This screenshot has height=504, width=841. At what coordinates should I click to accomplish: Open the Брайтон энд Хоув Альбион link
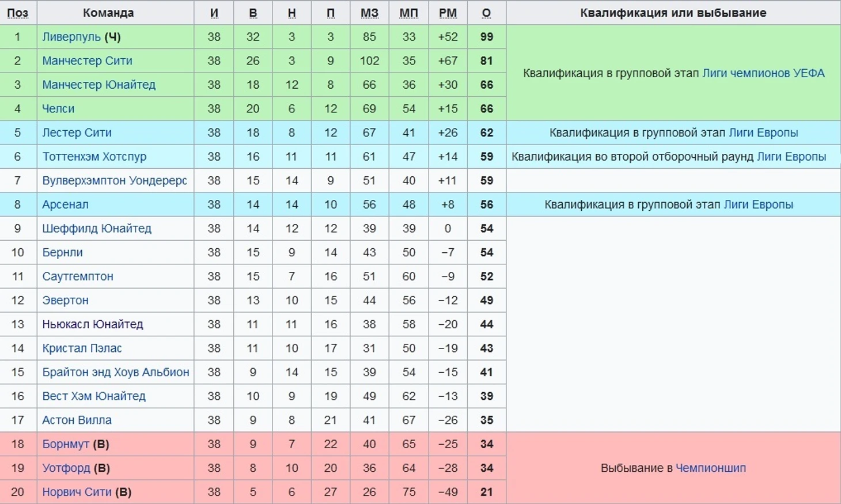click(x=116, y=373)
